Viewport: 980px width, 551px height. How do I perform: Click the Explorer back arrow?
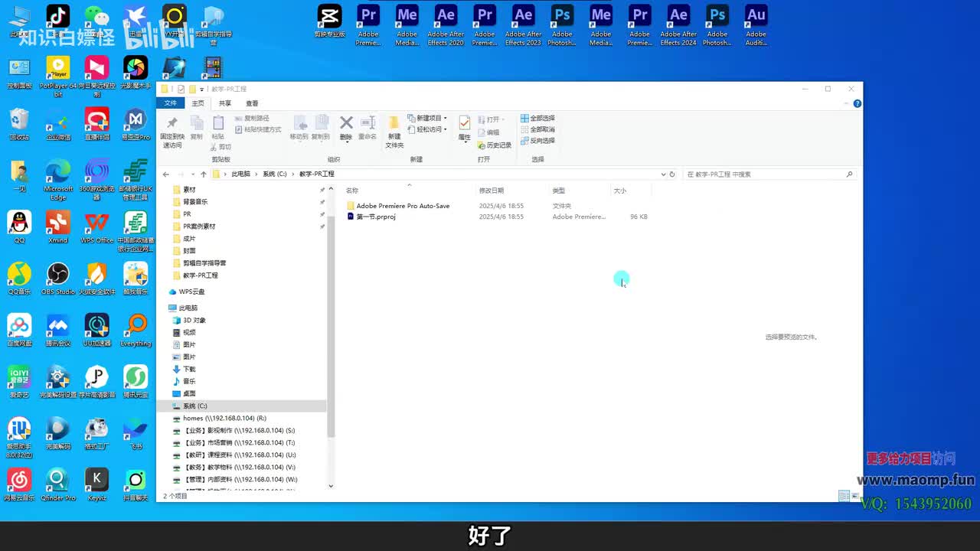tap(166, 174)
